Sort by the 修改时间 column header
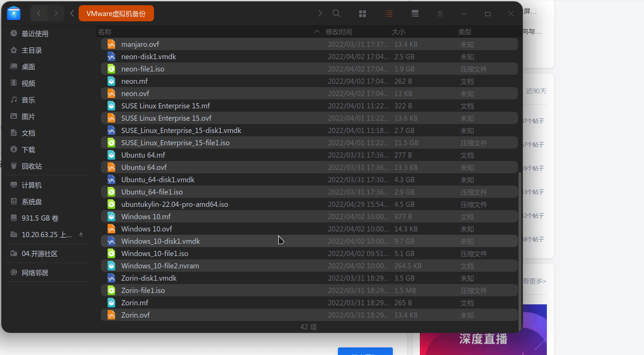 [339, 32]
